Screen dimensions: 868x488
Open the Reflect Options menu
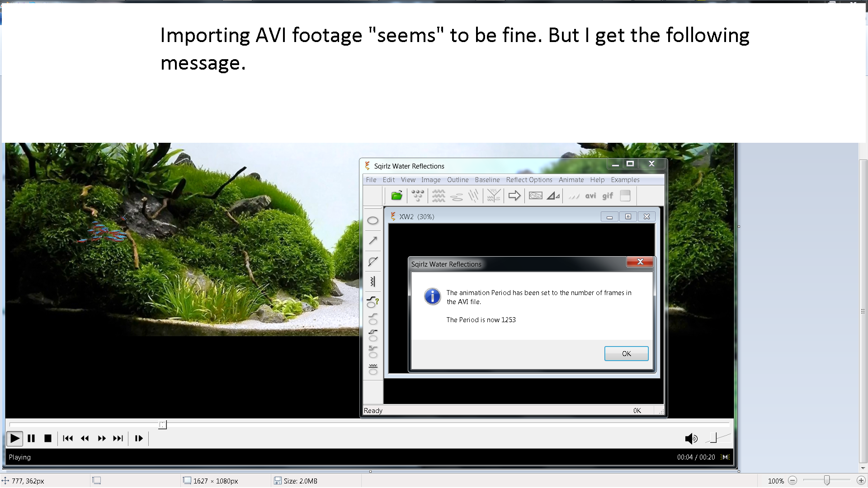pyautogui.click(x=529, y=180)
